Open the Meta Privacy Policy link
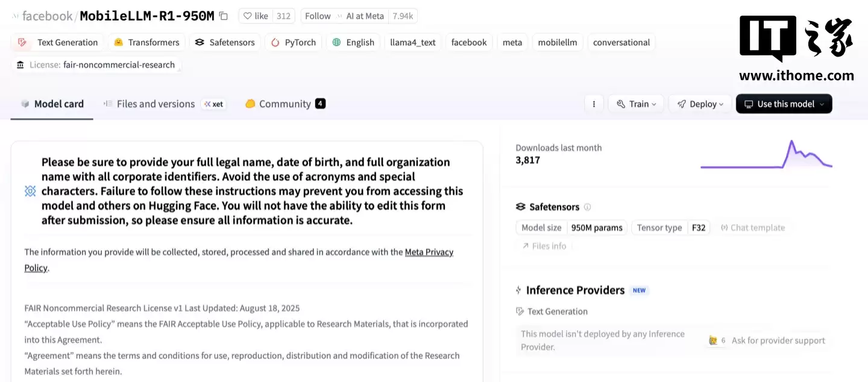The image size is (868, 382). point(429,252)
